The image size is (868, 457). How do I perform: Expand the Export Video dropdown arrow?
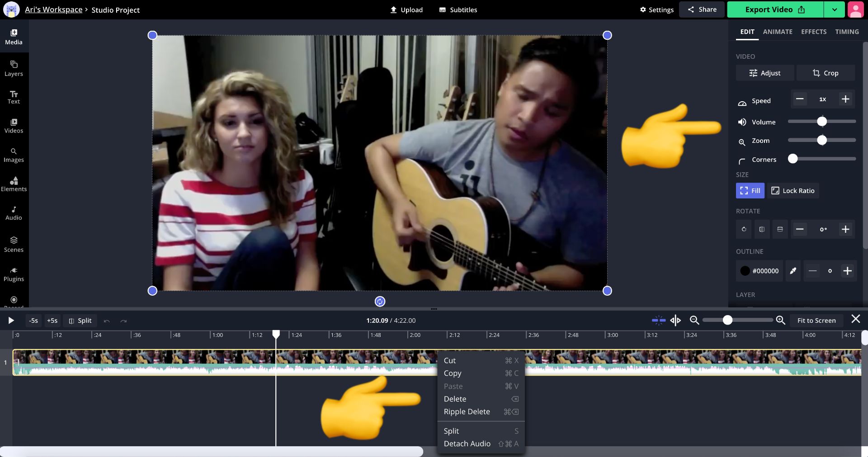coord(835,9)
